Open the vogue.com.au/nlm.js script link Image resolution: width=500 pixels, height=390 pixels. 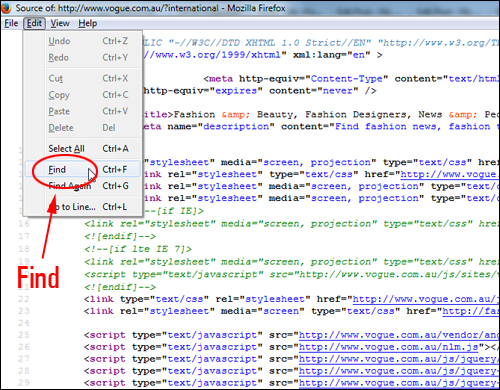[389, 347]
